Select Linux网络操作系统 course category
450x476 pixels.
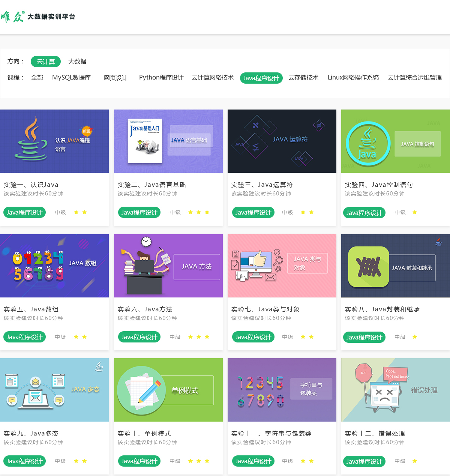[353, 78]
